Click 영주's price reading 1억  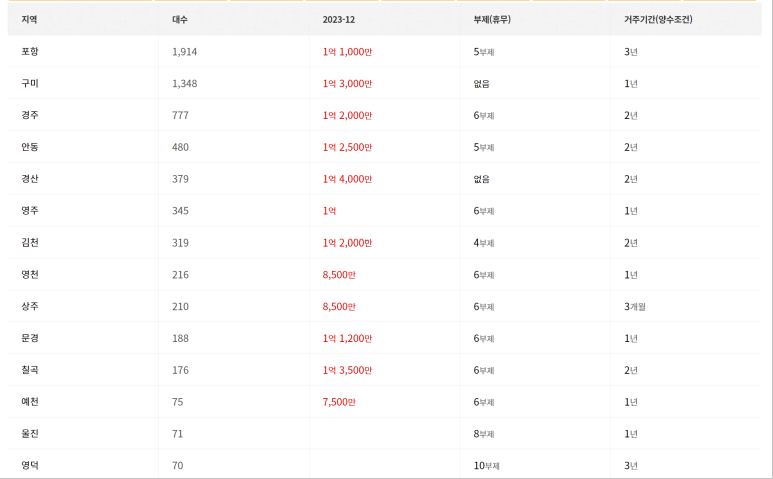(x=329, y=211)
